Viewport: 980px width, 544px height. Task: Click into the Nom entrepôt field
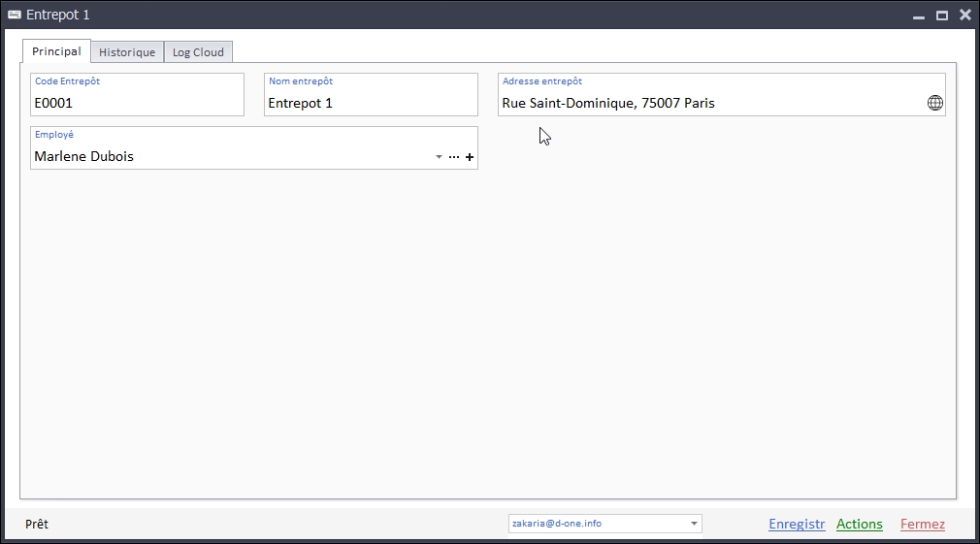tap(371, 103)
